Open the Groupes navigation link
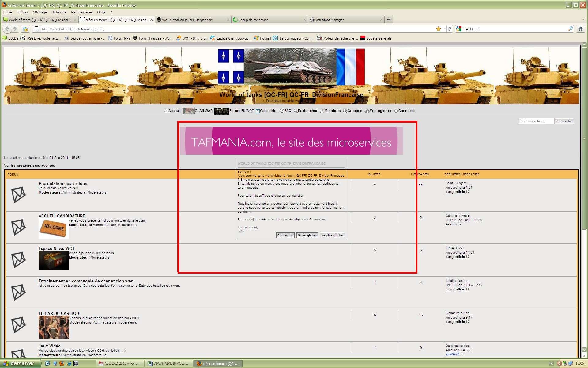The image size is (588, 368). (352, 111)
